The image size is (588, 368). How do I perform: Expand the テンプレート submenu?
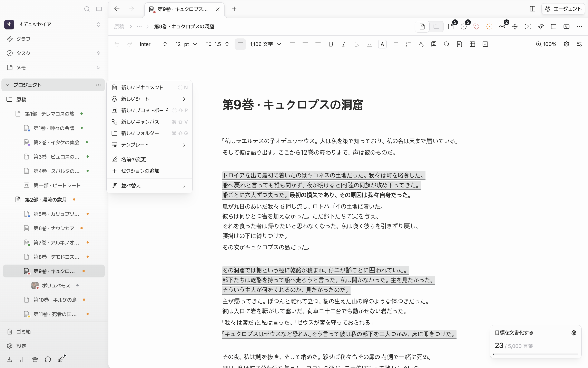[x=149, y=145]
